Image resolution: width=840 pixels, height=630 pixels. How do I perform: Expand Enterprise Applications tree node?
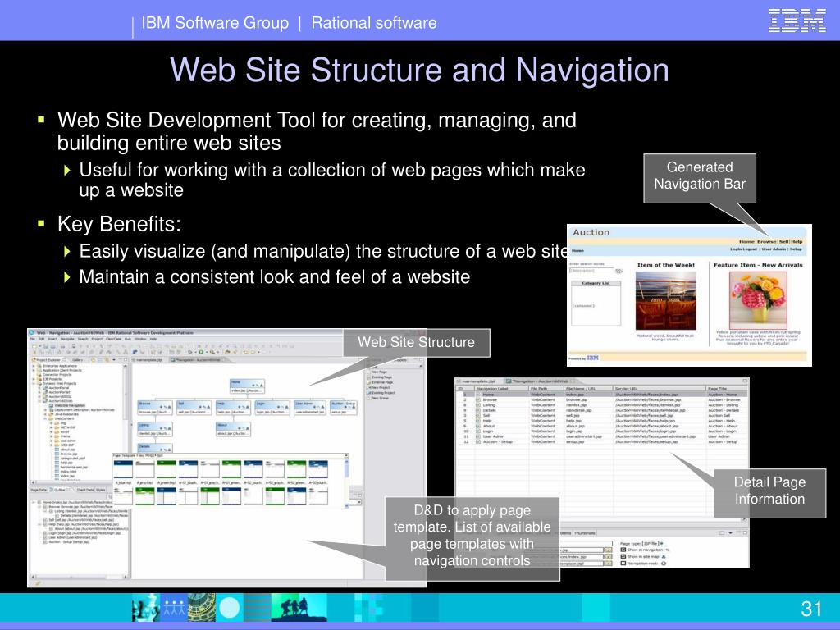[34, 366]
